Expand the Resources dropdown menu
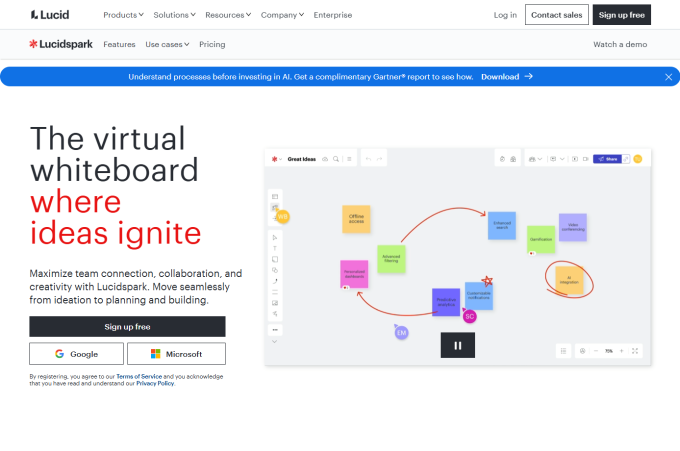The image size is (680, 451). point(228,15)
